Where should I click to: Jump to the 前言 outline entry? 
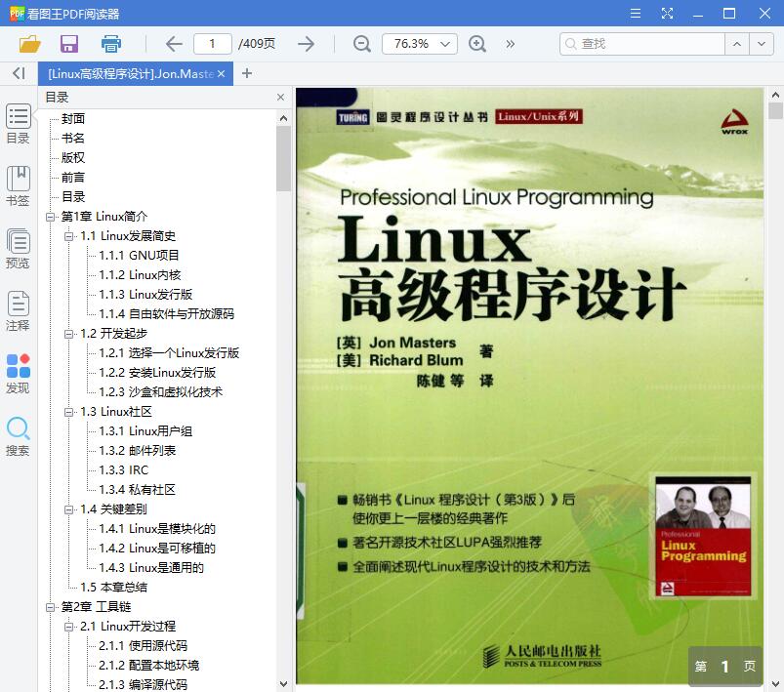tap(73, 177)
